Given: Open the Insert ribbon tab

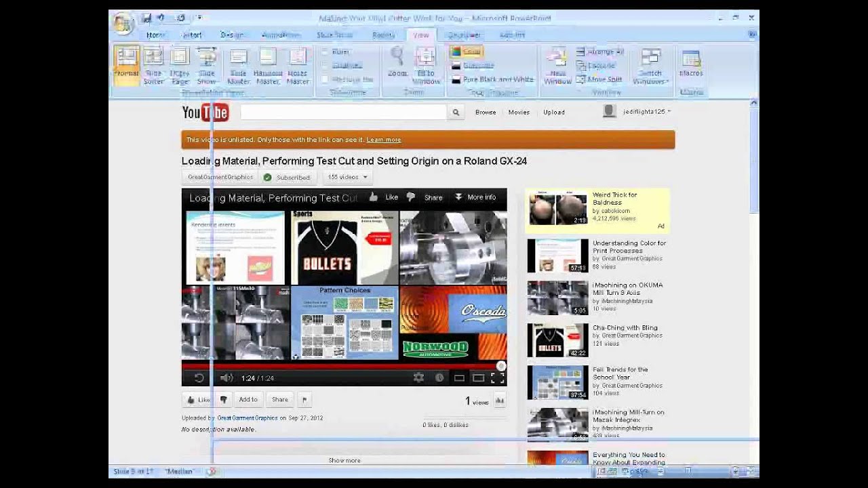Looking at the screenshot, I should pos(192,35).
